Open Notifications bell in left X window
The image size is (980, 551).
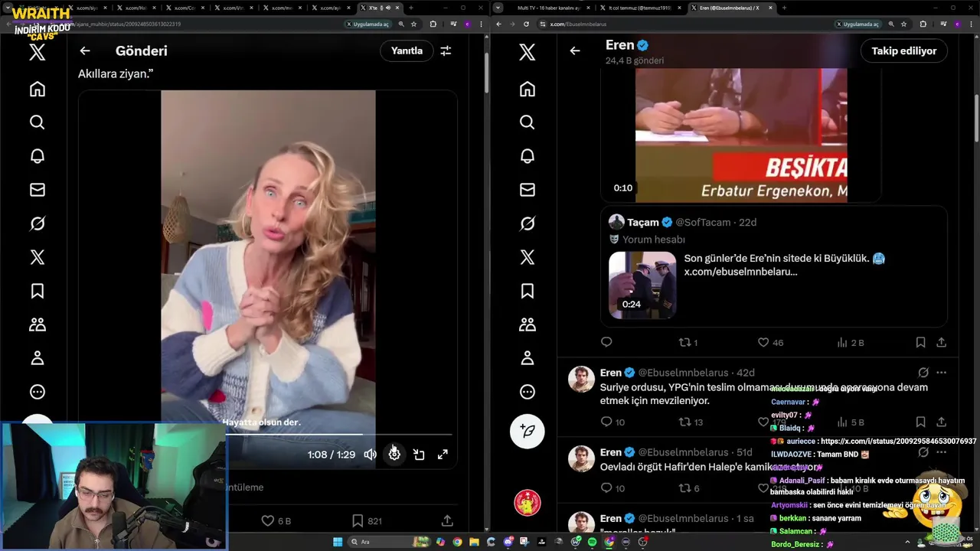[x=37, y=156]
